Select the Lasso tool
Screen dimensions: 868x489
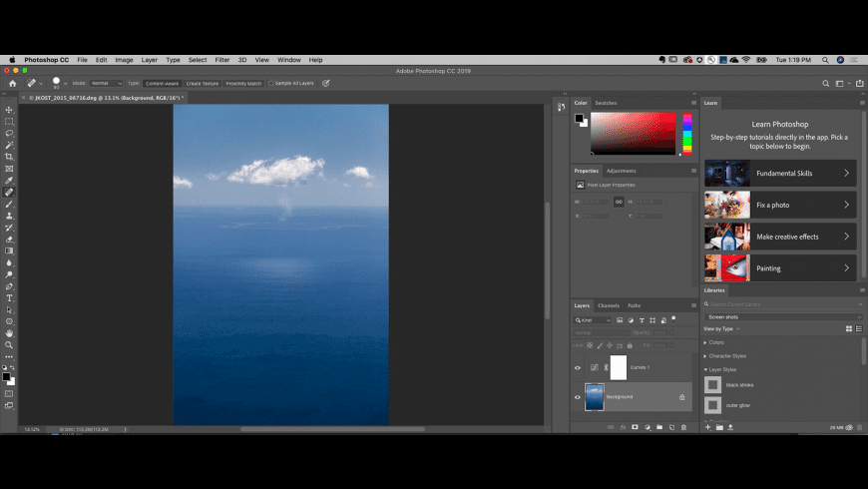click(10, 133)
